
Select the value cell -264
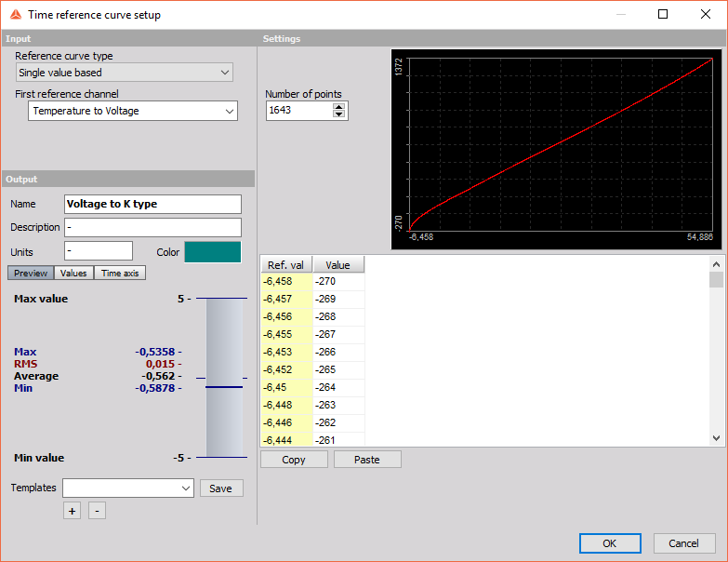coord(339,387)
